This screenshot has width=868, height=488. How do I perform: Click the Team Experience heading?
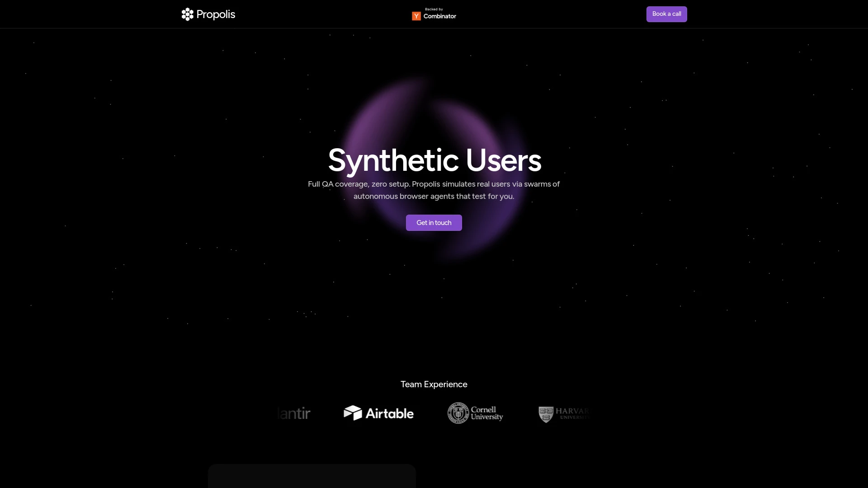click(x=434, y=384)
